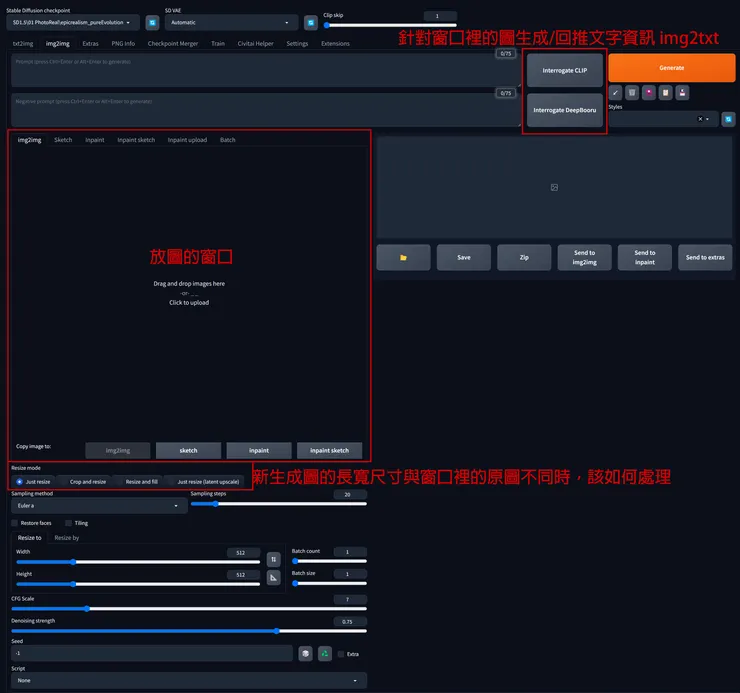
Task: Click the Save button
Action: pyautogui.click(x=463, y=257)
